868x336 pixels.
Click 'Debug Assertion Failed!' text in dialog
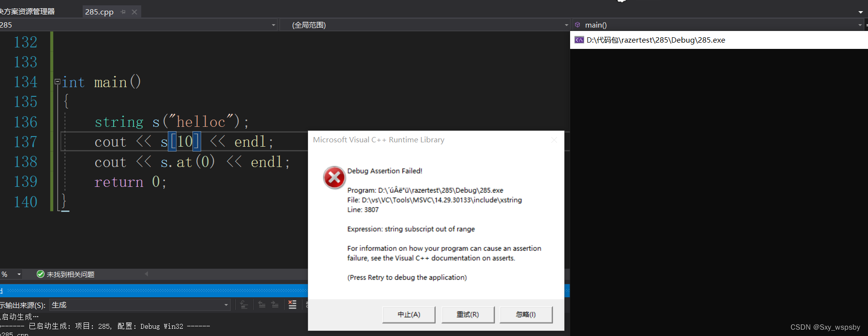point(384,171)
